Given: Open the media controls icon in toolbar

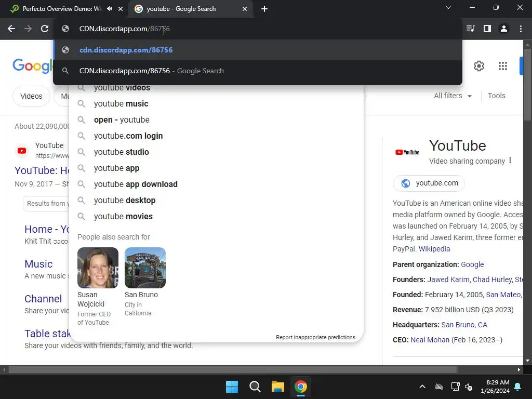Looking at the screenshot, I should [x=470, y=29].
